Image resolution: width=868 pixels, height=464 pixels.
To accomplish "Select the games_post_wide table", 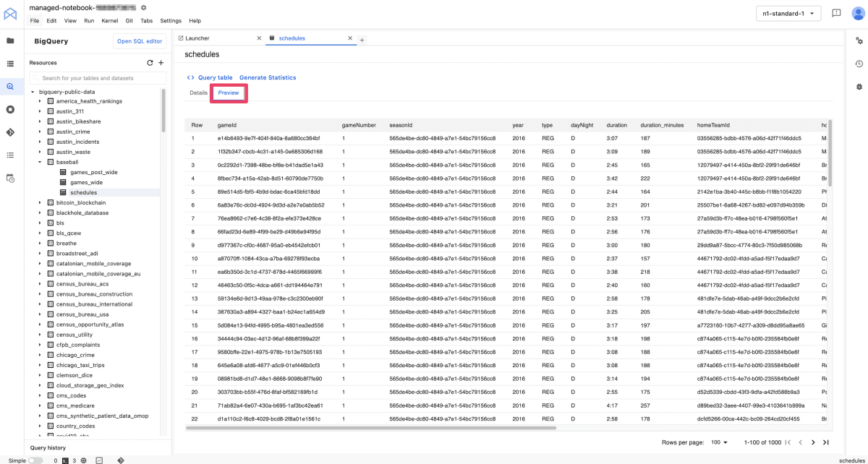I will click(x=94, y=173).
